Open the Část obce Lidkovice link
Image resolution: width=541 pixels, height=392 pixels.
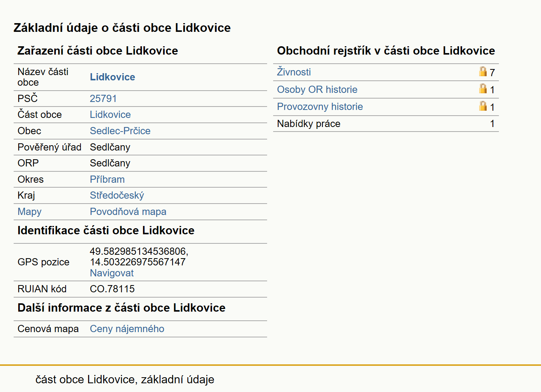pyautogui.click(x=110, y=114)
